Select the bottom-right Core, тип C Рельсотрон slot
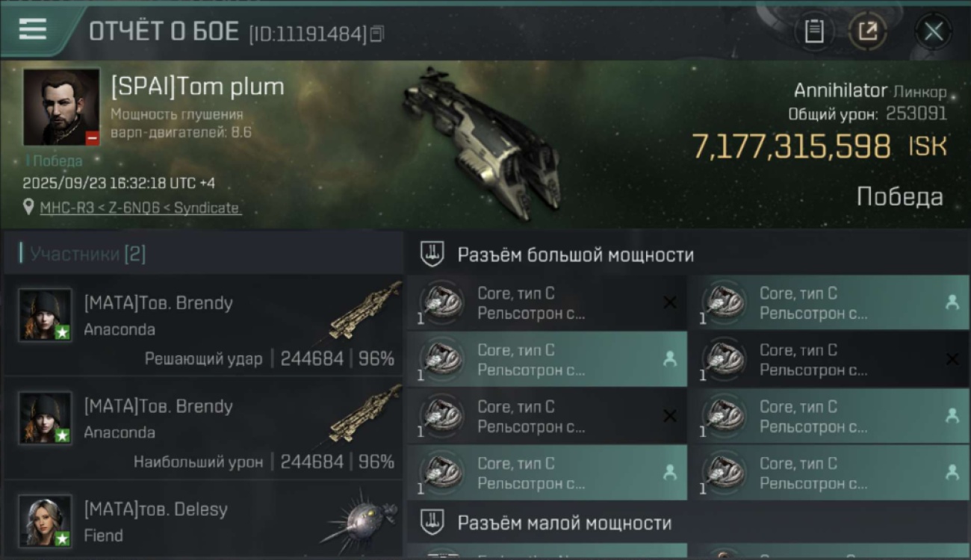 click(x=829, y=473)
